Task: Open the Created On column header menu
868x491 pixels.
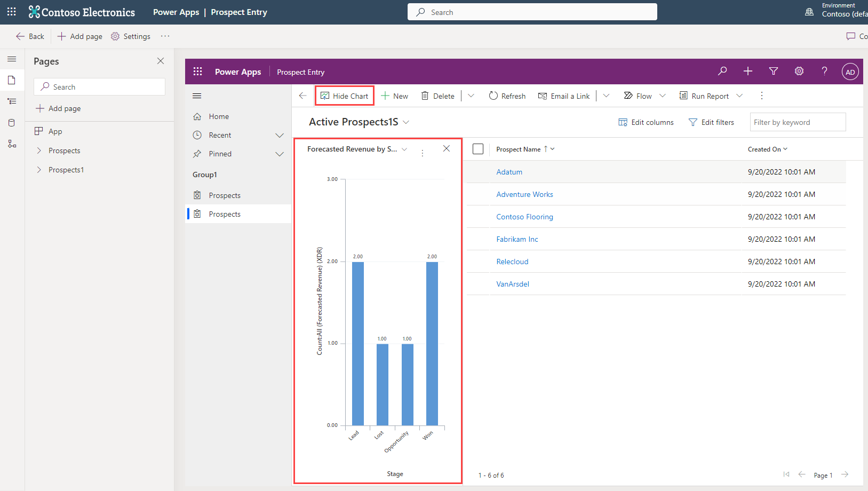Action: pos(768,149)
